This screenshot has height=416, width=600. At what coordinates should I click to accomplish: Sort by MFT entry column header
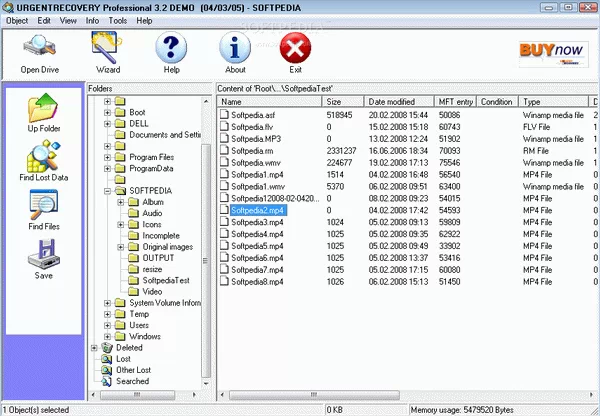click(x=455, y=102)
